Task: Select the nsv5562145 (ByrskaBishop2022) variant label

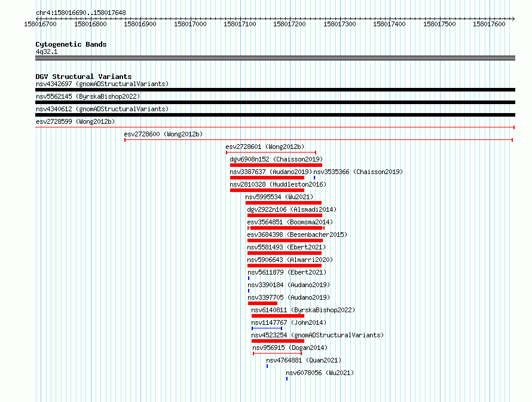Action: [x=88, y=96]
